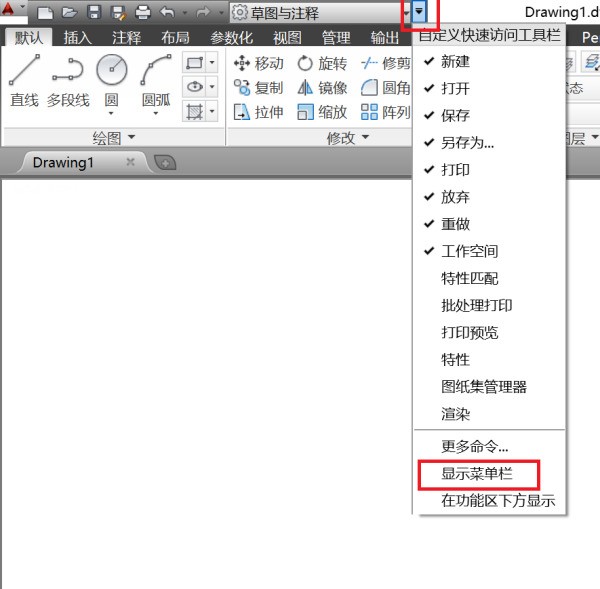Switch to the 输出 ribbon tab
The width and height of the screenshot is (600, 589).
(385, 38)
